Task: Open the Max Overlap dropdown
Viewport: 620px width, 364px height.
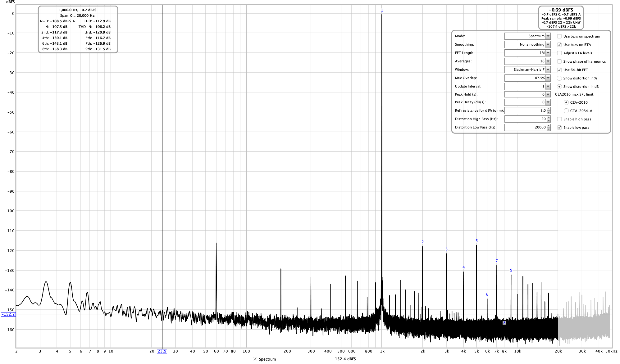Action: tap(527, 78)
